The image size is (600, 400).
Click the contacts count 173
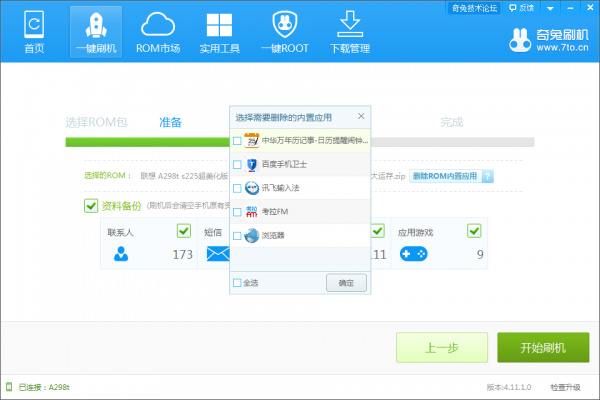183,255
